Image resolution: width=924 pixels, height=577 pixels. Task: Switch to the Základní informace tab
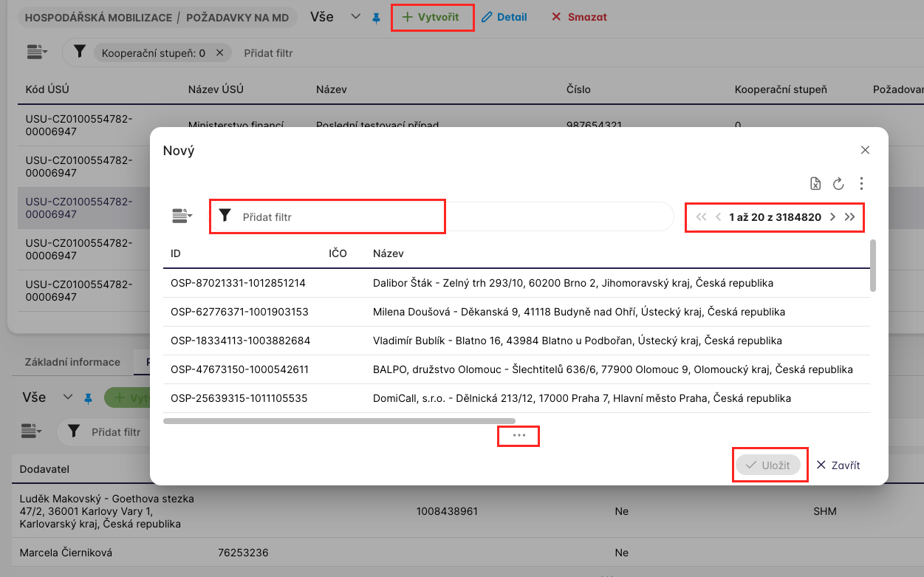pos(72,362)
